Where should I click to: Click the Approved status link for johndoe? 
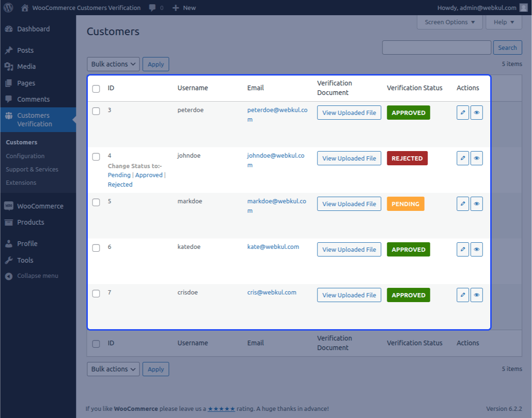pos(149,175)
